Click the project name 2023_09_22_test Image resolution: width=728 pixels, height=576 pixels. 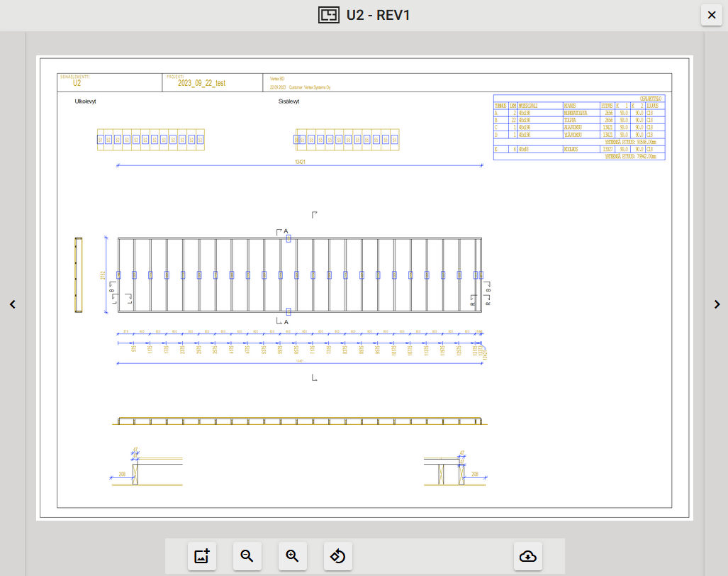tap(202, 83)
